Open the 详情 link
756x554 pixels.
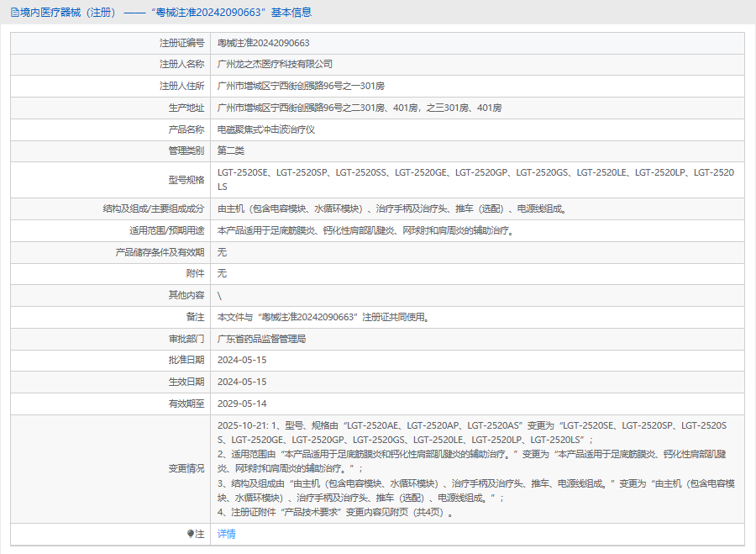point(226,534)
